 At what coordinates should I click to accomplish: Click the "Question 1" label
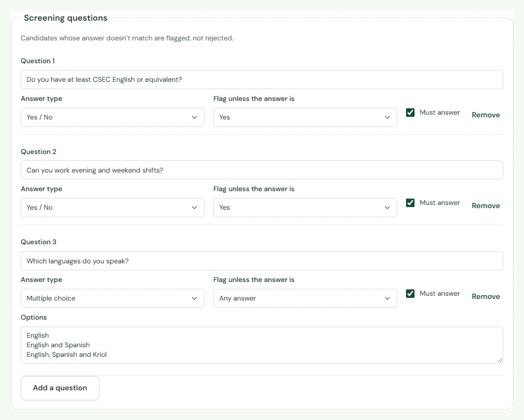click(38, 61)
